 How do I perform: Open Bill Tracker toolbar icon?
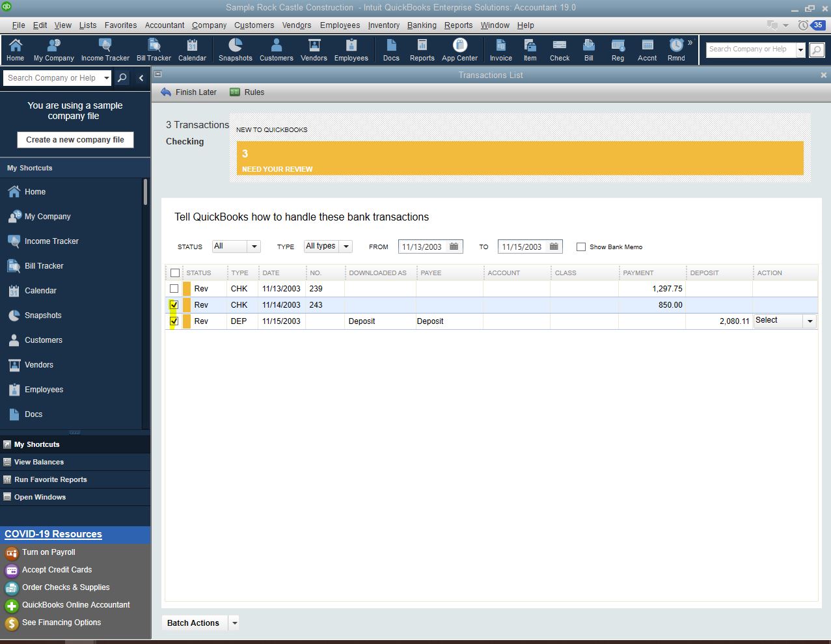tap(154, 49)
